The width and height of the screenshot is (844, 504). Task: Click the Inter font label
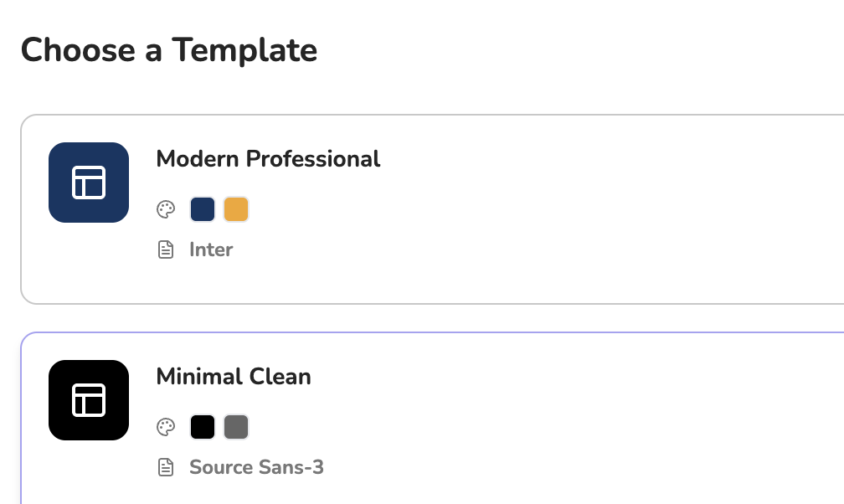(211, 249)
